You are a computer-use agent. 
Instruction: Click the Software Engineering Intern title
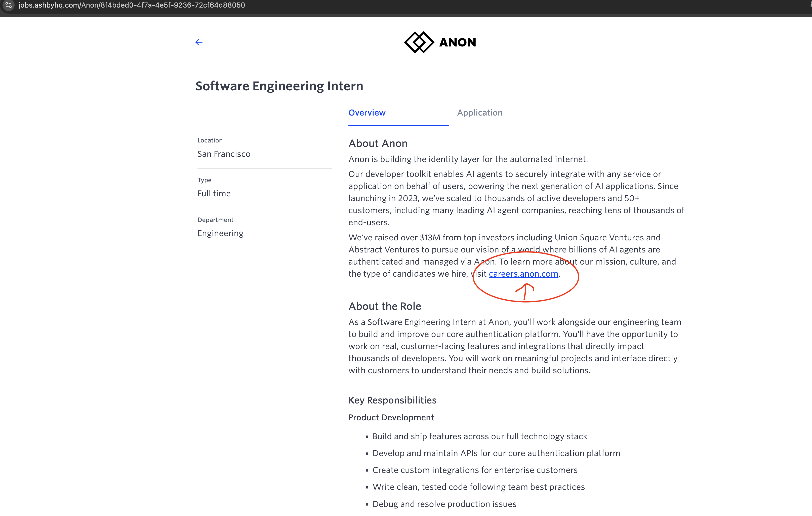(x=279, y=86)
